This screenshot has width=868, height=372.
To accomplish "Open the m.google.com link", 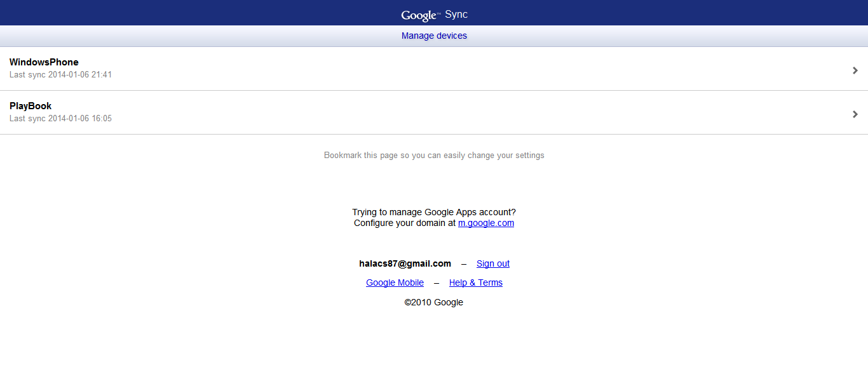I will click(x=486, y=223).
